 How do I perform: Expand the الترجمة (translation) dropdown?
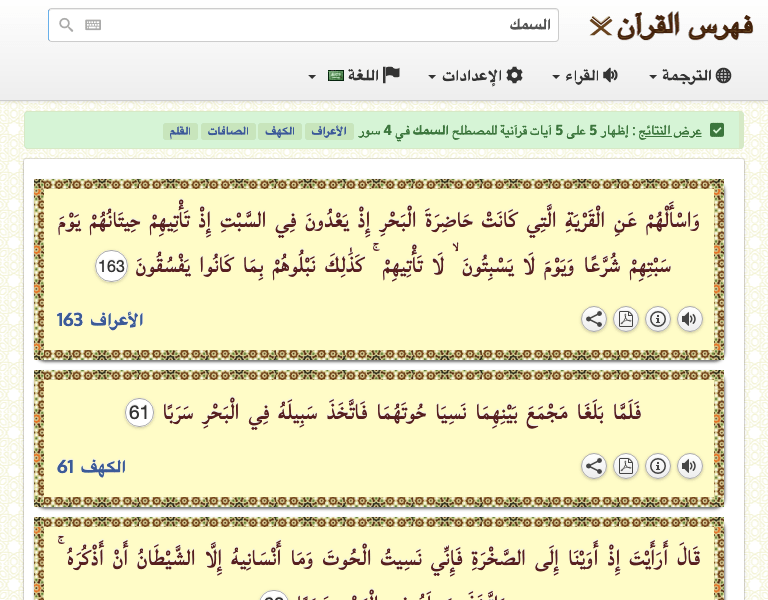(690, 76)
